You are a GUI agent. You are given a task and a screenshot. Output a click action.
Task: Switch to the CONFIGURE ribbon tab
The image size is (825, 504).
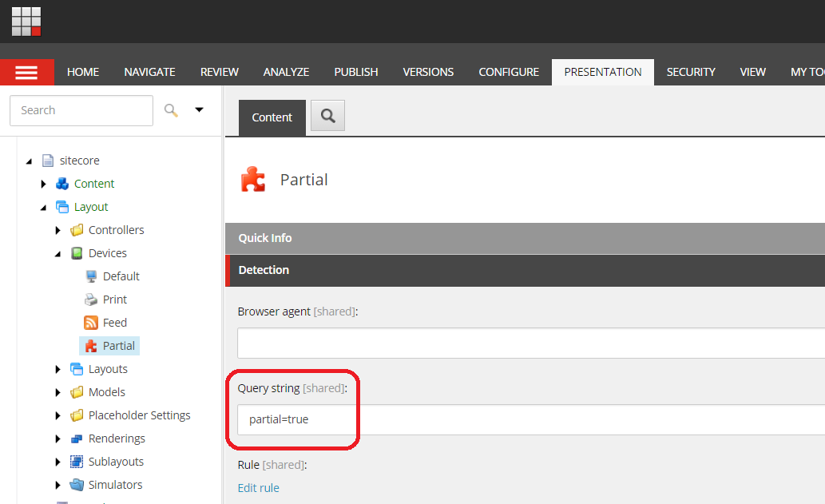509,72
